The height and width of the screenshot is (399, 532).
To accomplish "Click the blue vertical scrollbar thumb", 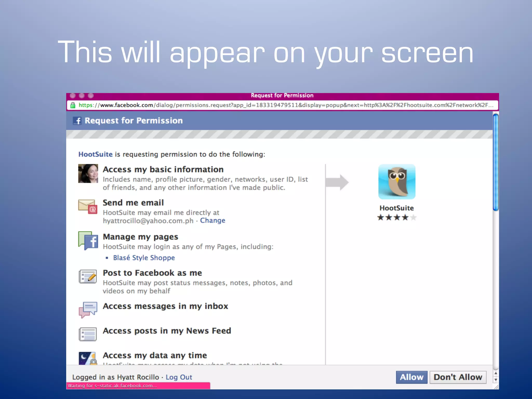I will (496, 162).
